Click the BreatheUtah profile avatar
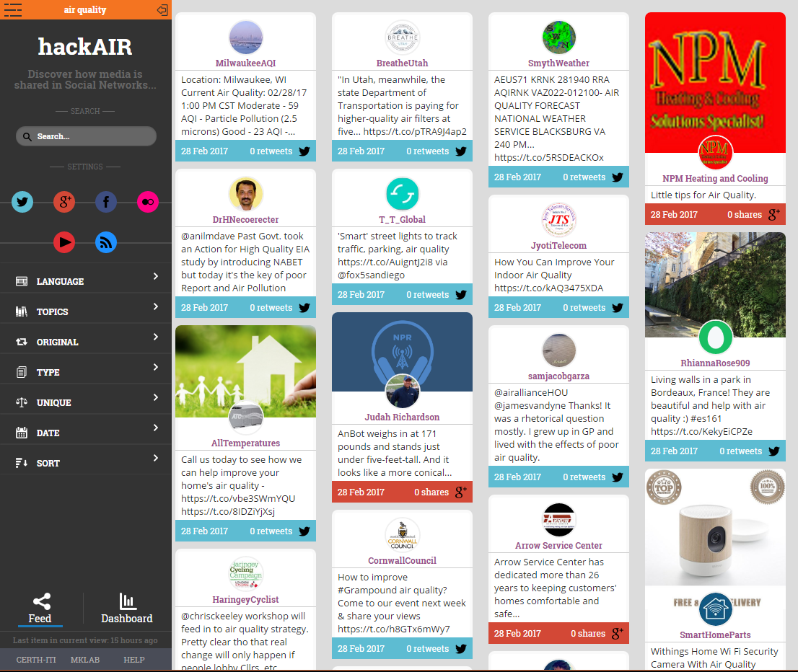 [402, 37]
